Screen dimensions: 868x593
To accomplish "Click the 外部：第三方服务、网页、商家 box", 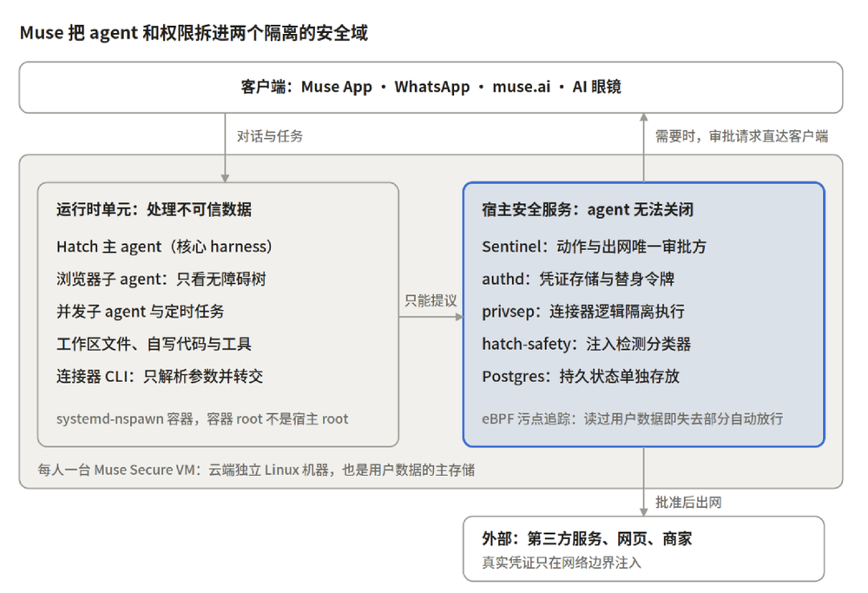I will pos(643,549).
